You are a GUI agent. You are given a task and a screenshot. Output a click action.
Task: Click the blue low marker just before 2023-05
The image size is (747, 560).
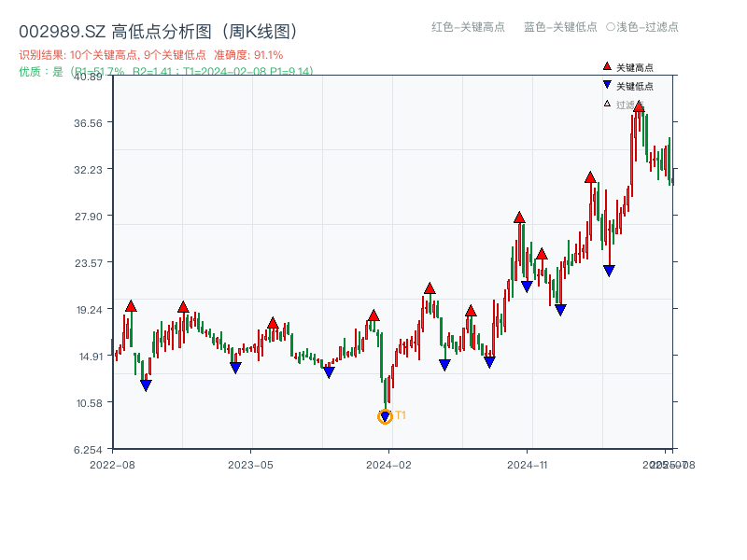pos(235,368)
